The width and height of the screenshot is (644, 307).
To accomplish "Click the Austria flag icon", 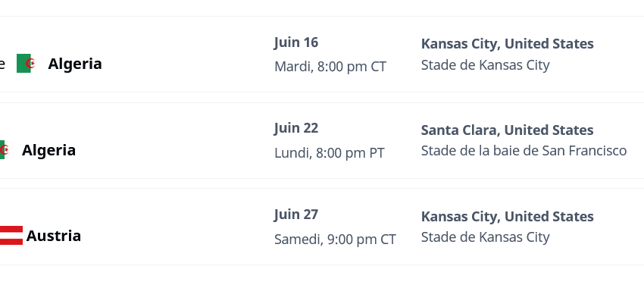I will pyautogui.click(x=11, y=236).
